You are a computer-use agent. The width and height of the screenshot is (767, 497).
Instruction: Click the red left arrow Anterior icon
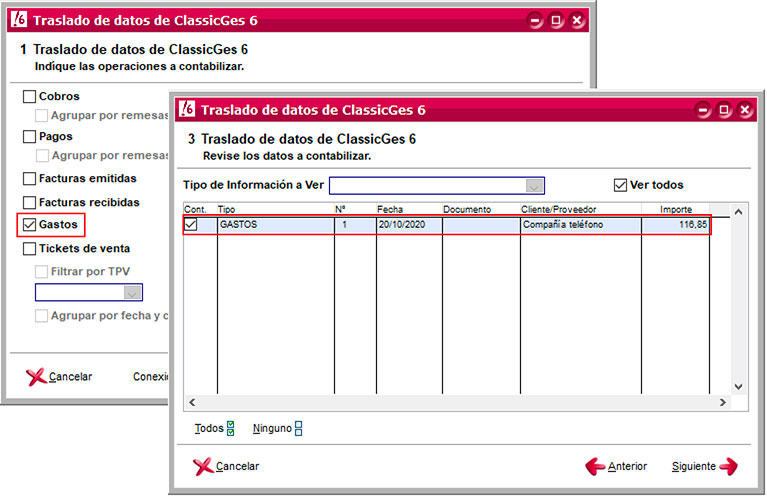pos(595,467)
